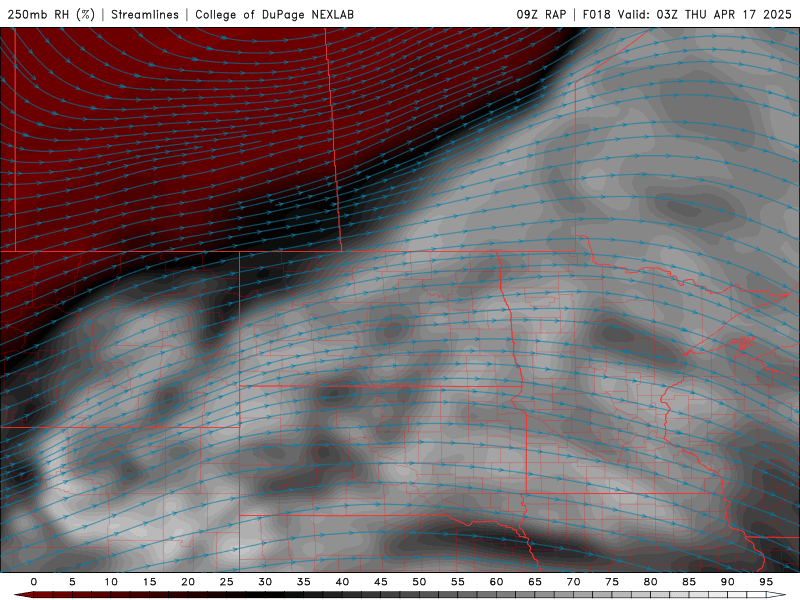Click 'Valid: 03Z THU APR 17 2025' text
800x600 pixels.
(x=705, y=14)
